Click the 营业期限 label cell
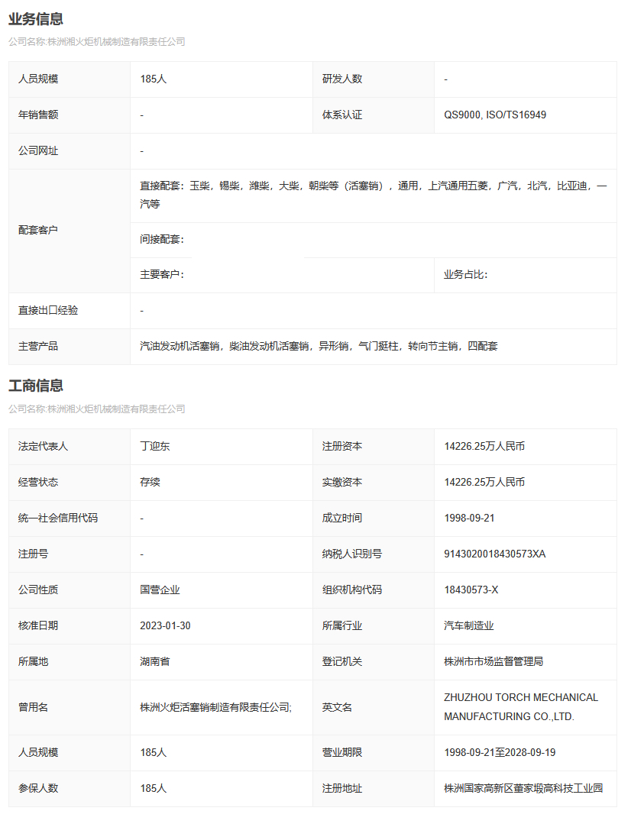Viewport: 631px width, 840px height. tap(373, 753)
